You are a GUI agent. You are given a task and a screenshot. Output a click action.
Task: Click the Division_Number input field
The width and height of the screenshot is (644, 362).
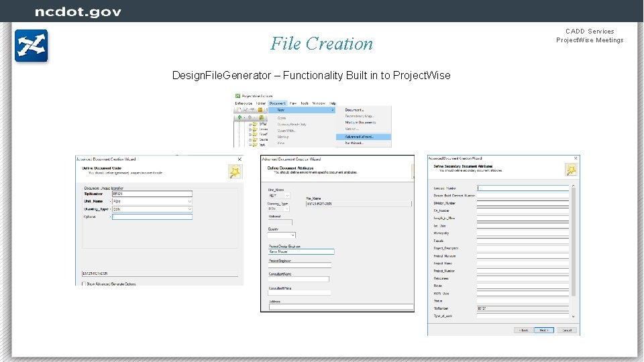pos(523,203)
